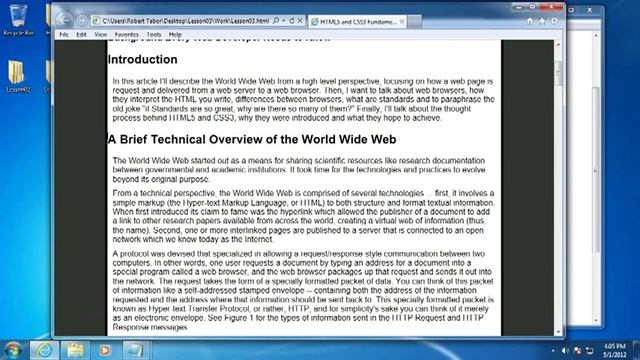Open Favorites star icon
The image size is (640, 360).
coord(542,20)
